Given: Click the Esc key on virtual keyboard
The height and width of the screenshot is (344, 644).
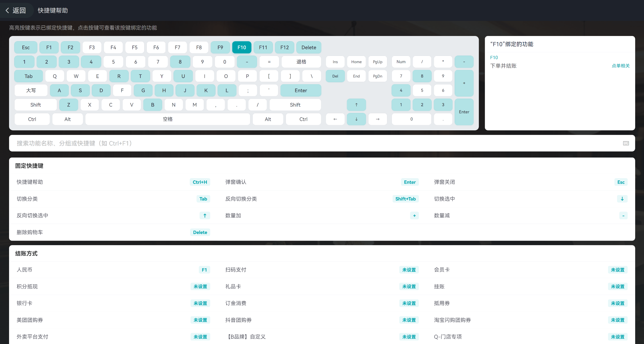Looking at the screenshot, I should [26, 47].
